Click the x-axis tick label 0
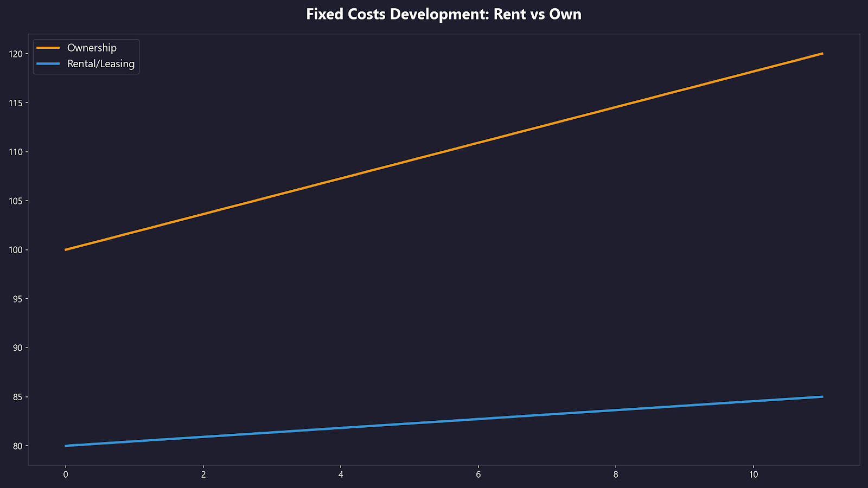The image size is (868, 488). (x=66, y=474)
